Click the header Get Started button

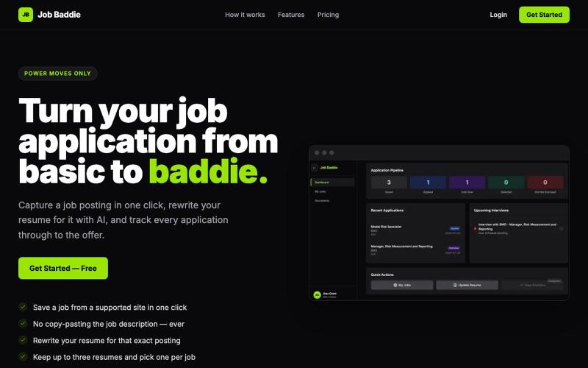544,15
